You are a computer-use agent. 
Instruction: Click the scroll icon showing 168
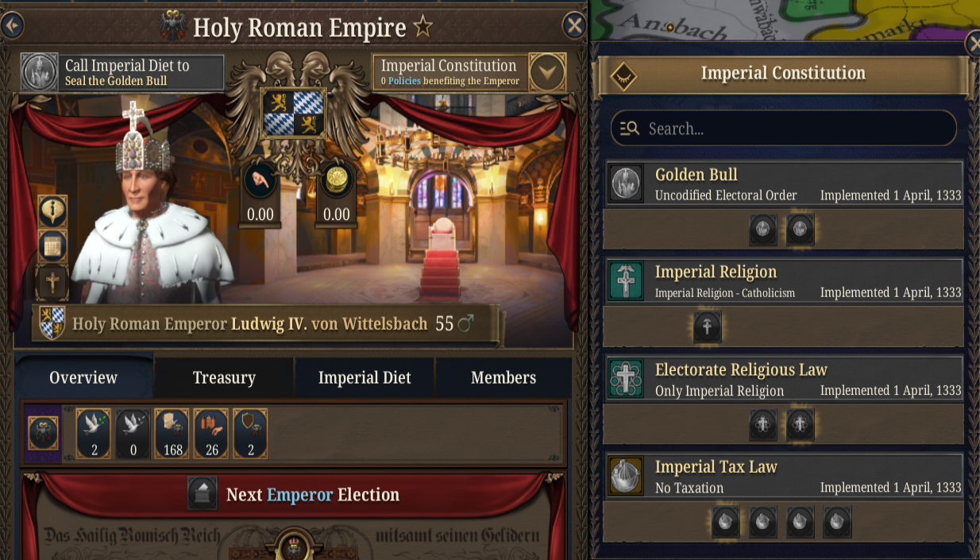tap(172, 434)
